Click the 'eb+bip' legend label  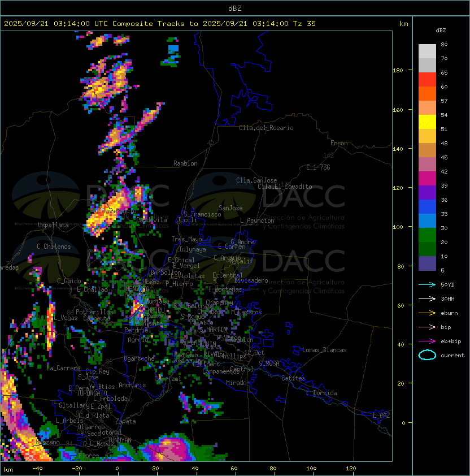(x=451, y=341)
